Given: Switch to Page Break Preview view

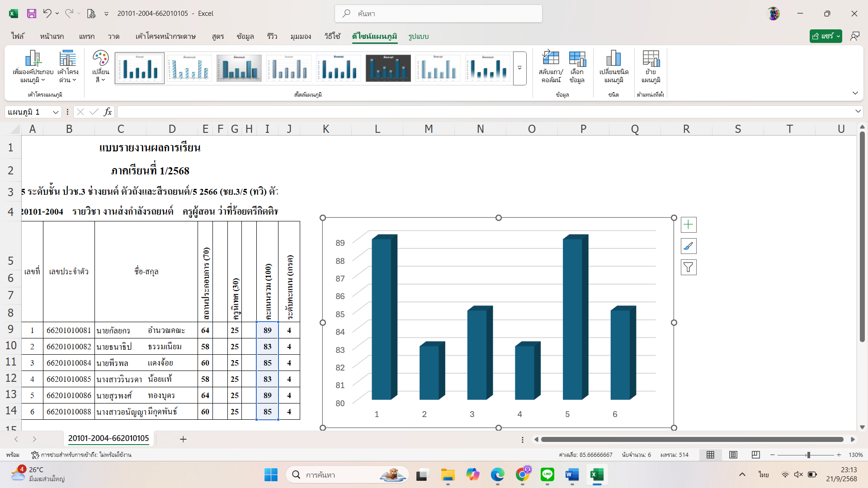Looking at the screenshot, I should pos(755,455).
